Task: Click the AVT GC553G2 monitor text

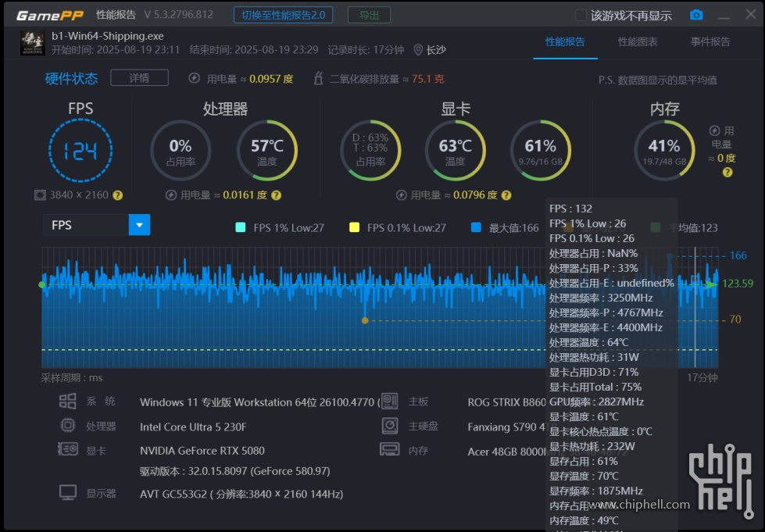Action: [x=241, y=494]
